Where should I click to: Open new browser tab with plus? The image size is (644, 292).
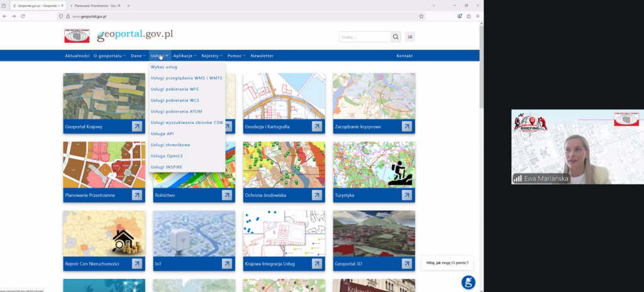[128, 6]
